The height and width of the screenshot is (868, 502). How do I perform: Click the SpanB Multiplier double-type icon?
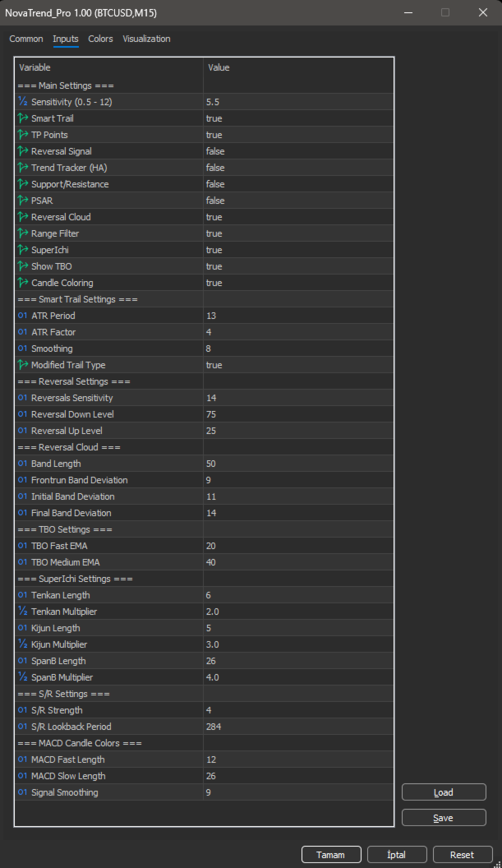23,677
